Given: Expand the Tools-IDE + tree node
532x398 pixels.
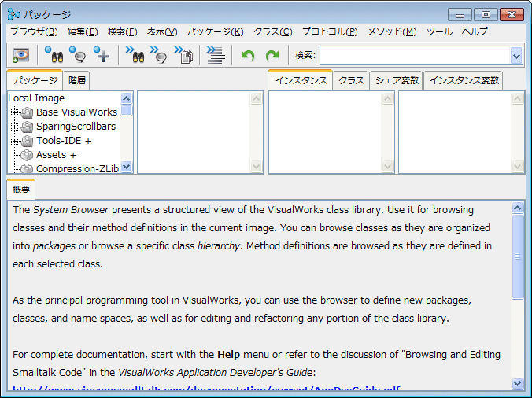Looking at the screenshot, I should tap(14, 141).
